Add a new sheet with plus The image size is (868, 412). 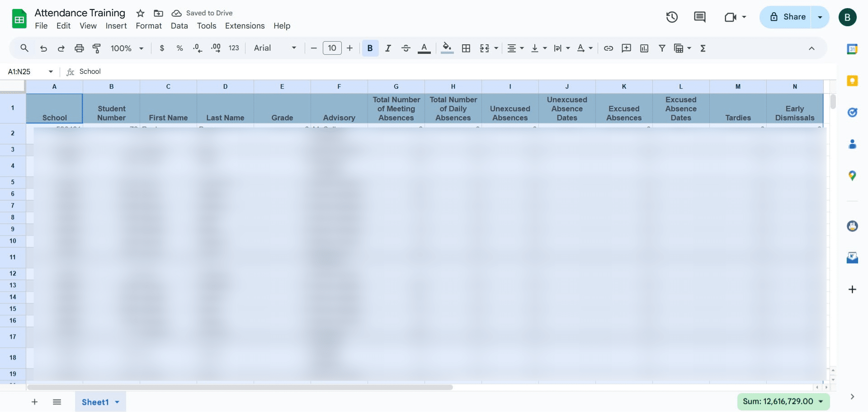point(34,402)
